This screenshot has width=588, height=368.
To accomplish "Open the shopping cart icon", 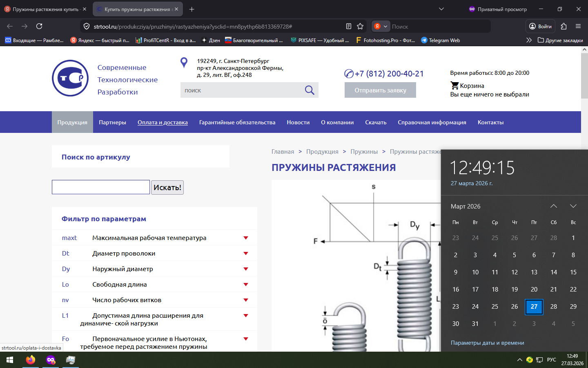I will point(454,85).
